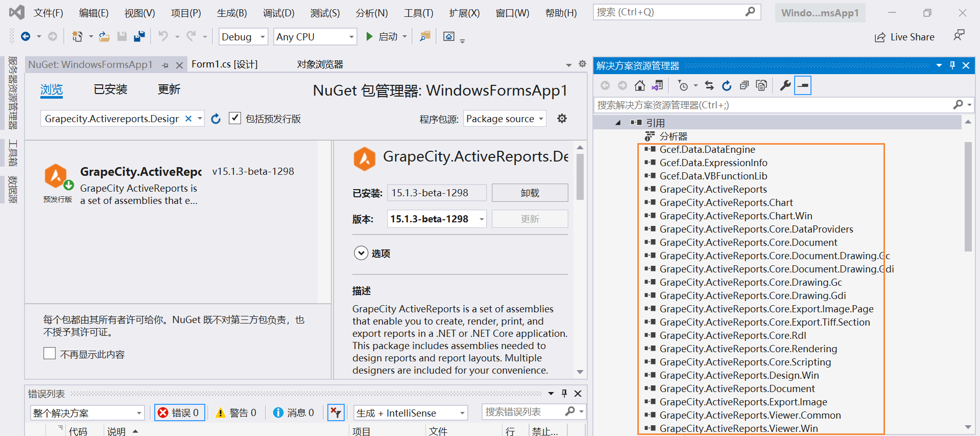Select GrapeCity.ActiveReports.Core.Rdl reference
This screenshot has height=436, width=980.
point(733,335)
